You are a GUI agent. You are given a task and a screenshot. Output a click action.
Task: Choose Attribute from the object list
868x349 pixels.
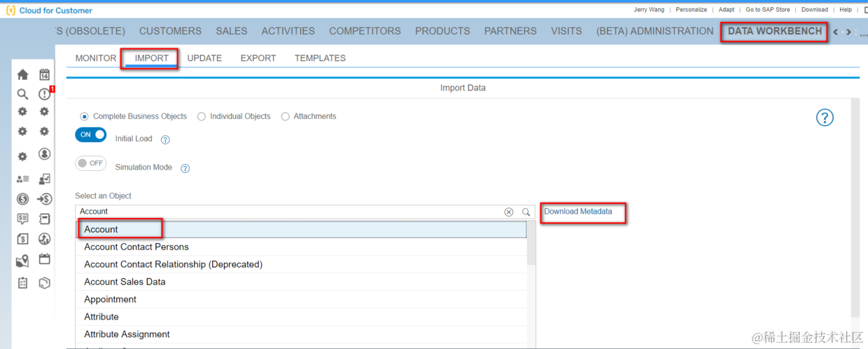pyautogui.click(x=301, y=317)
